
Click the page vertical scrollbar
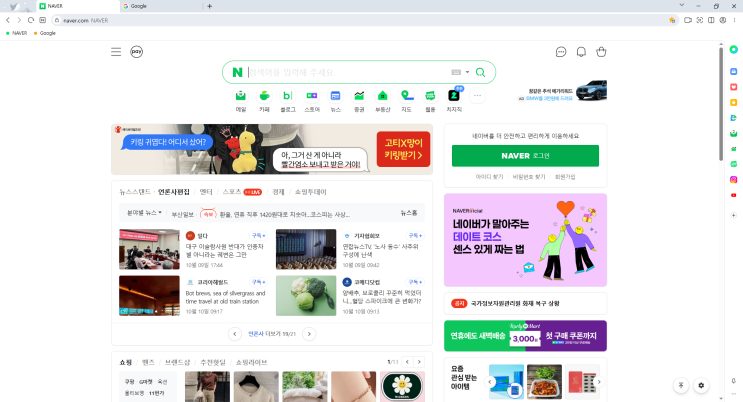(x=721, y=104)
